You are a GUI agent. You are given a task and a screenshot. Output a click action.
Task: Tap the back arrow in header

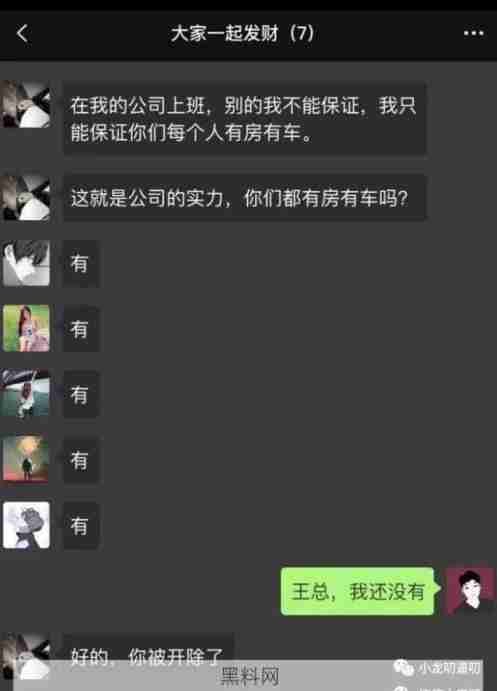[22, 33]
